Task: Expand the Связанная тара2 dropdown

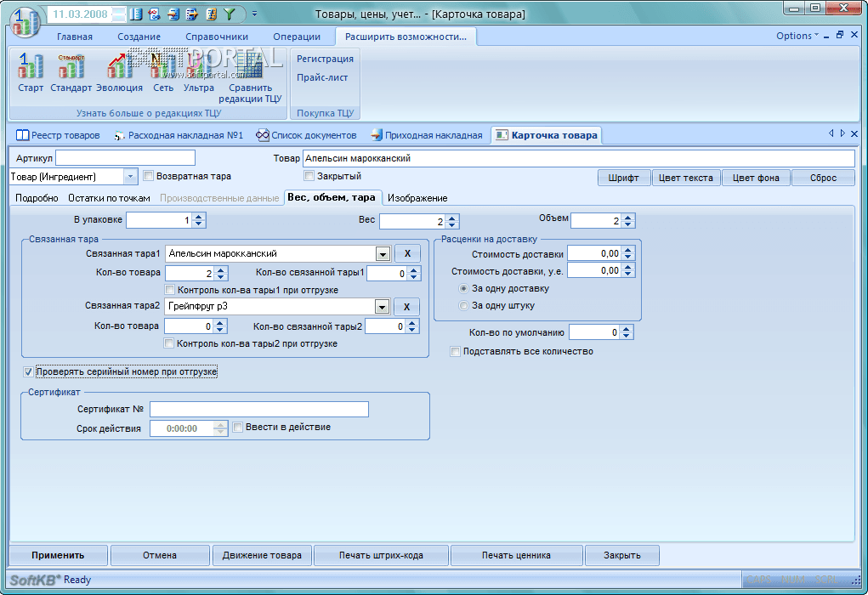Action: click(382, 307)
